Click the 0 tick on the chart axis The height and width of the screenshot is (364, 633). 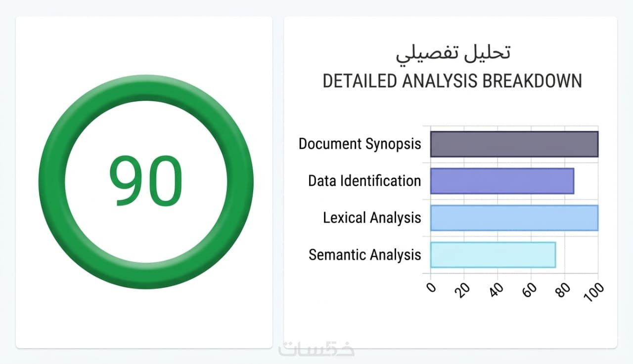coord(432,287)
